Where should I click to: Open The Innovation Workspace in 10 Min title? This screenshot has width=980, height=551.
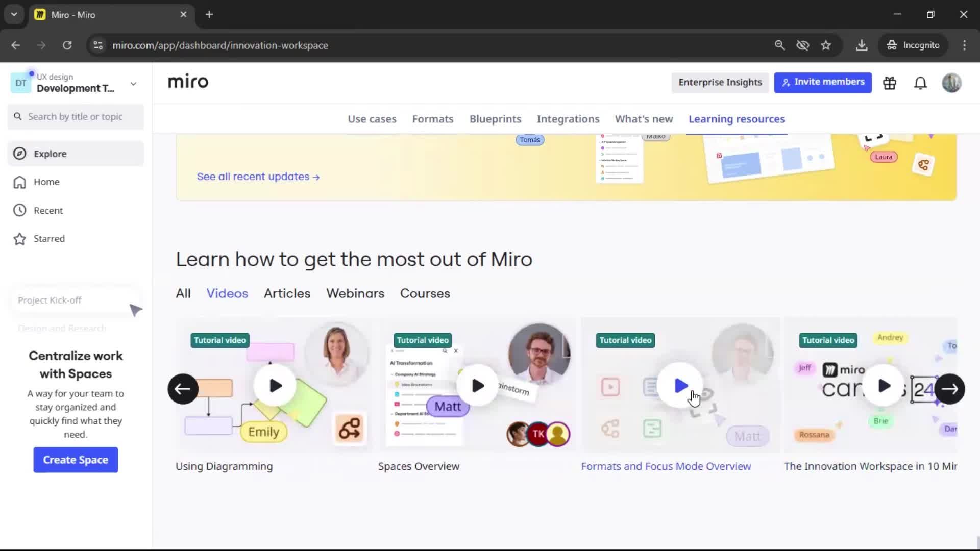[870, 466]
